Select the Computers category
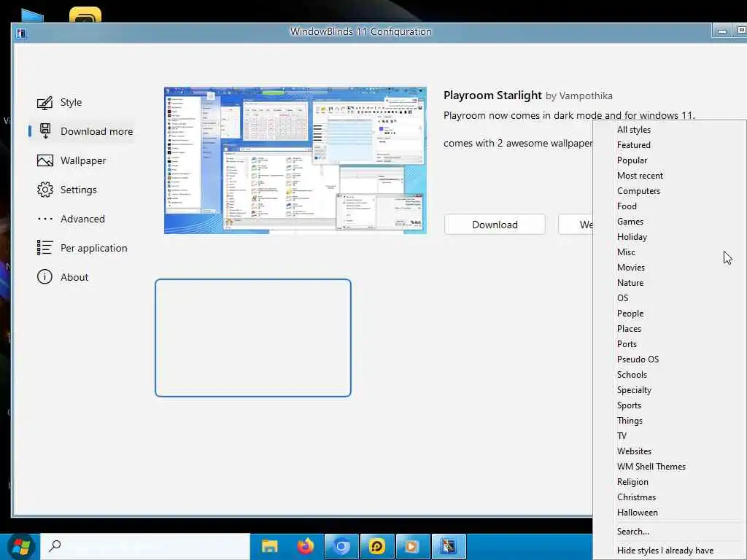The width and height of the screenshot is (747, 560). tap(638, 190)
